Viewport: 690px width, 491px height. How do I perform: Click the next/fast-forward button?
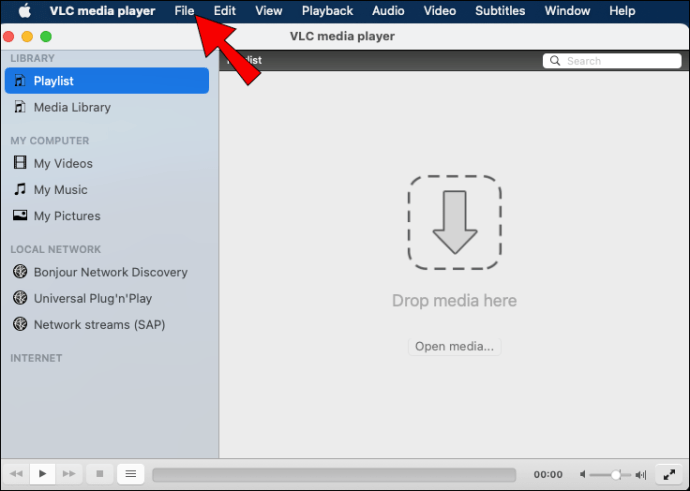[x=69, y=473]
